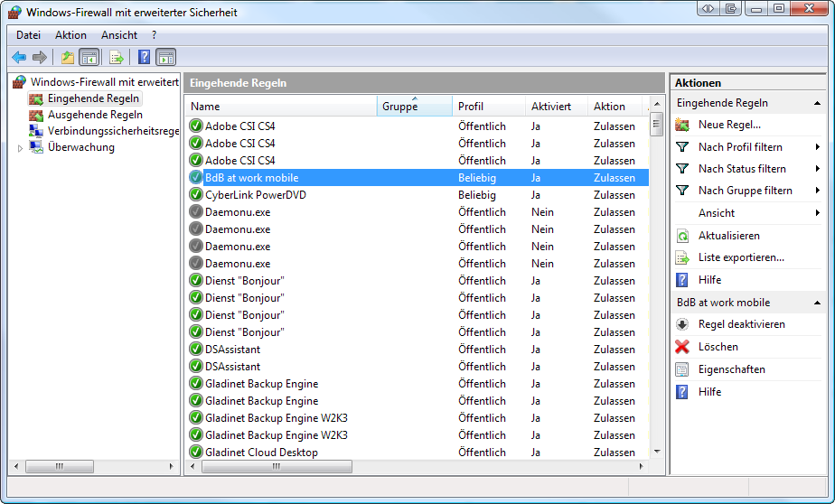
Task: Click the green check icon of CyberLink PowerDVD
Action: (196, 195)
